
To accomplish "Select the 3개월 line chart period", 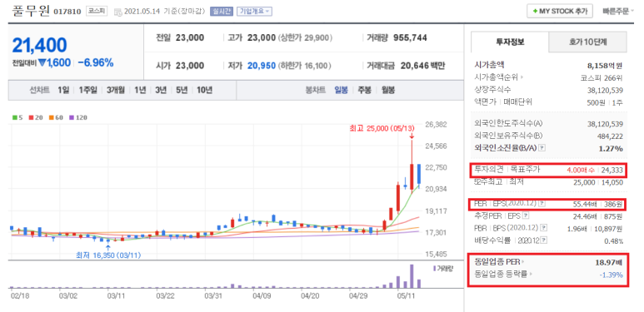I will pos(116,90).
